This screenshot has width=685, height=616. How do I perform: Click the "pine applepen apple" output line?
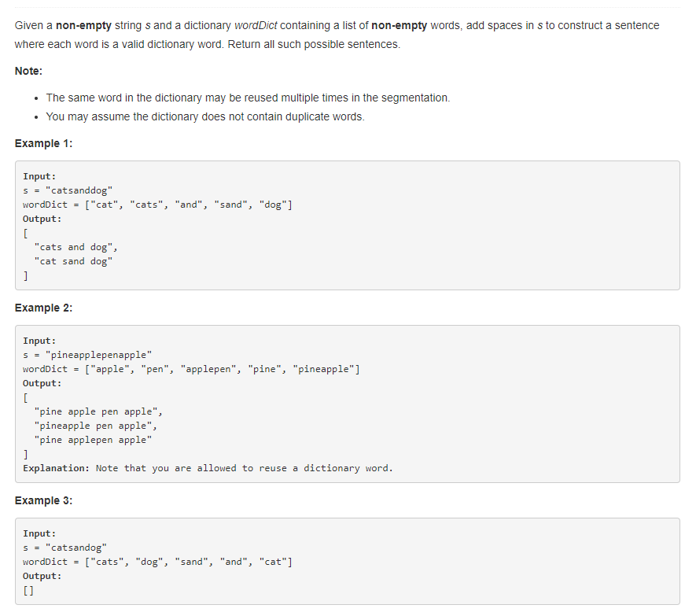coord(93,440)
